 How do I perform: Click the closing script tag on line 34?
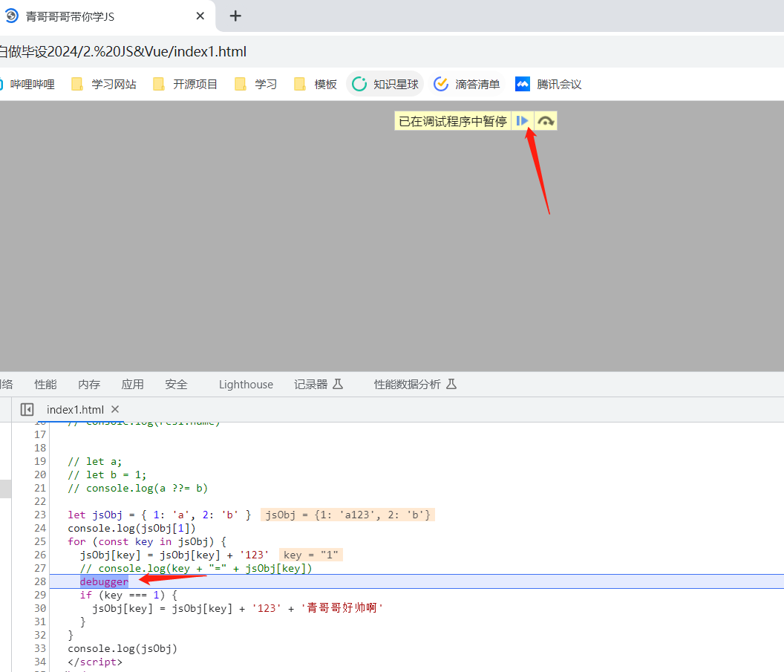[95, 662]
